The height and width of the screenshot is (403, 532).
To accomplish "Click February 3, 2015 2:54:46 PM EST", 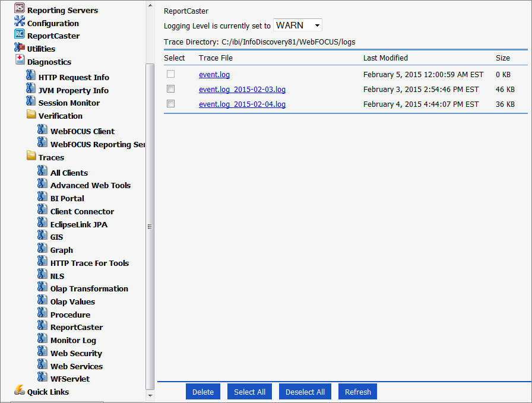I will (421, 90).
